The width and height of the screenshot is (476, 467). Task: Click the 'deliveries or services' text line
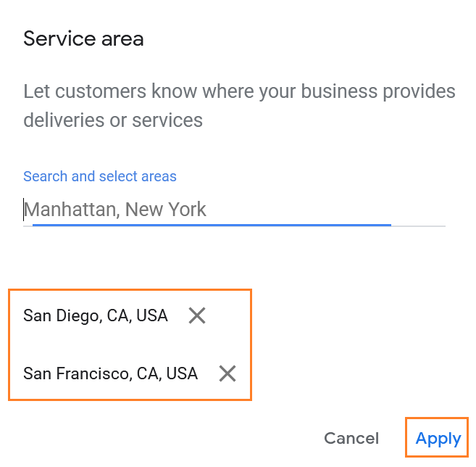pyautogui.click(x=113, y=120)
